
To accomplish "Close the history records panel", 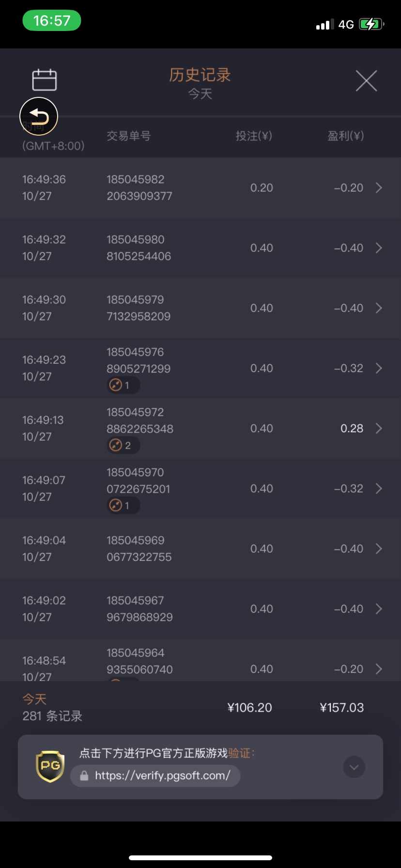I will pos(366,80).
